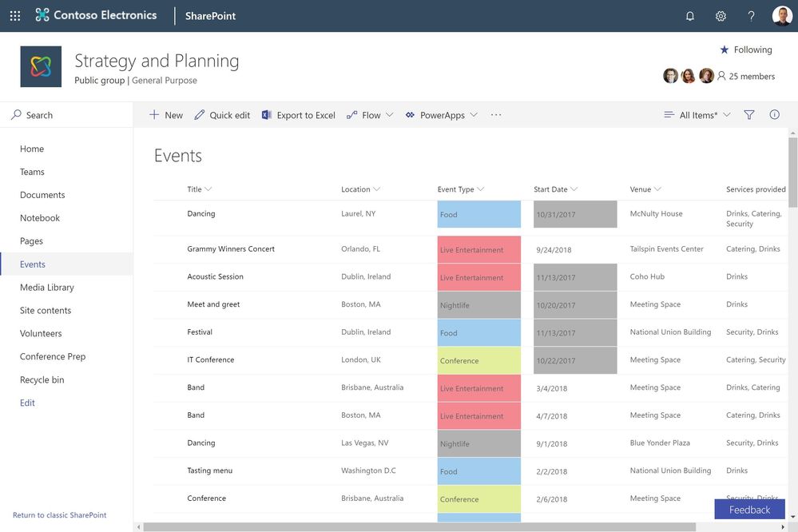The width and height of the screenshot is (798, 532).
Task: Click the Contoso Electronics logo
Action: pyautogui.click(x=96, y=15)
